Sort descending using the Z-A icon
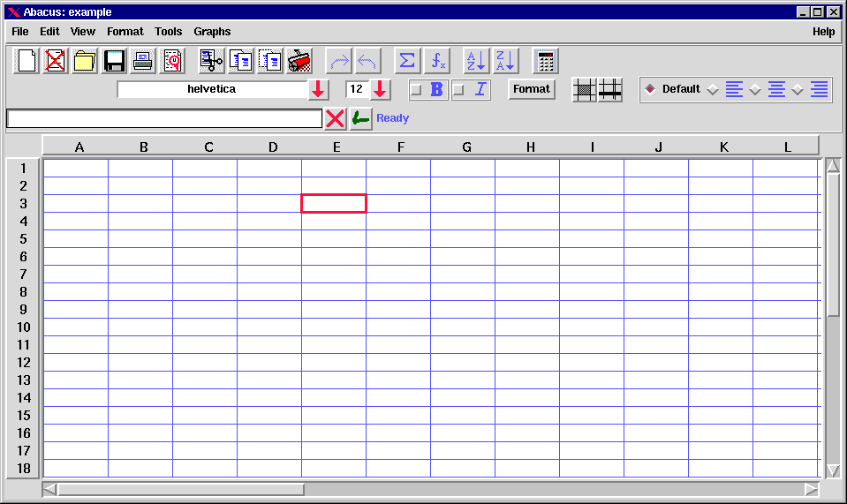847x504 pixels. (x=505, y=61)
